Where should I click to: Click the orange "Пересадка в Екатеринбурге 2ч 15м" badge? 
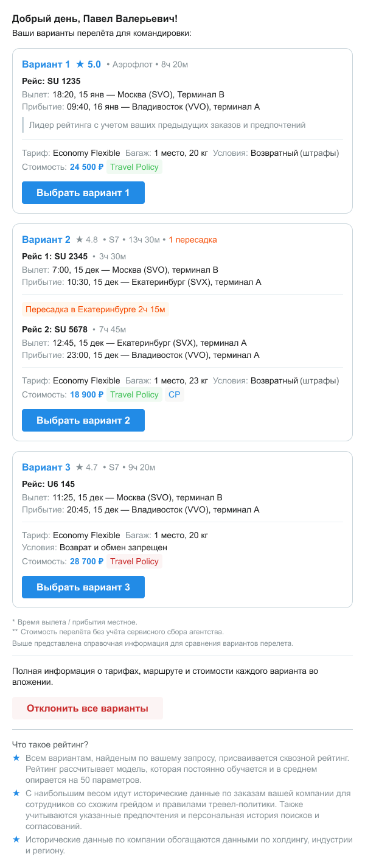click(x=96, y=309)
